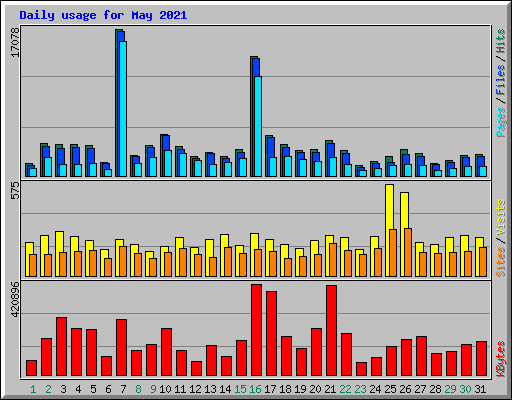Click the day 23 label on x-axis

(360, 389)
